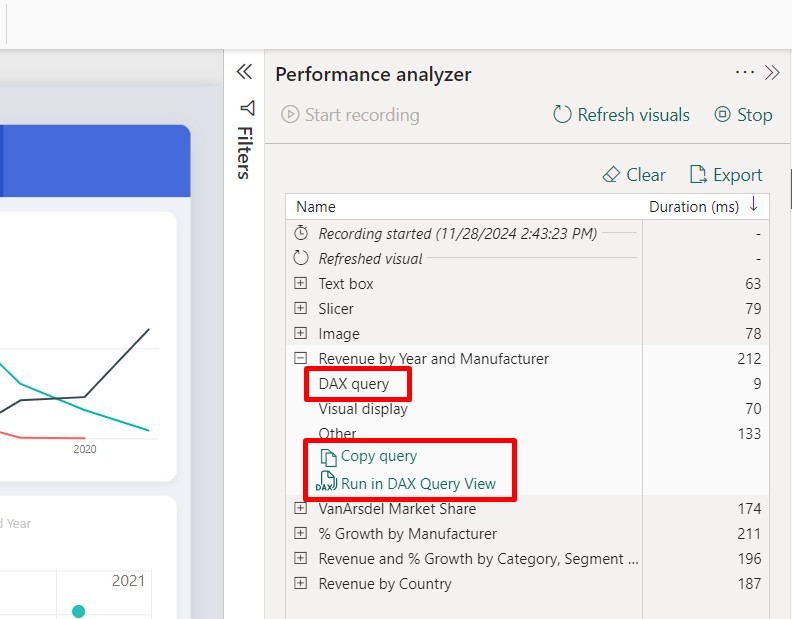
Task: Sort by the Duration column arrow
Action: pyautogui.click(x=753, y=205)
